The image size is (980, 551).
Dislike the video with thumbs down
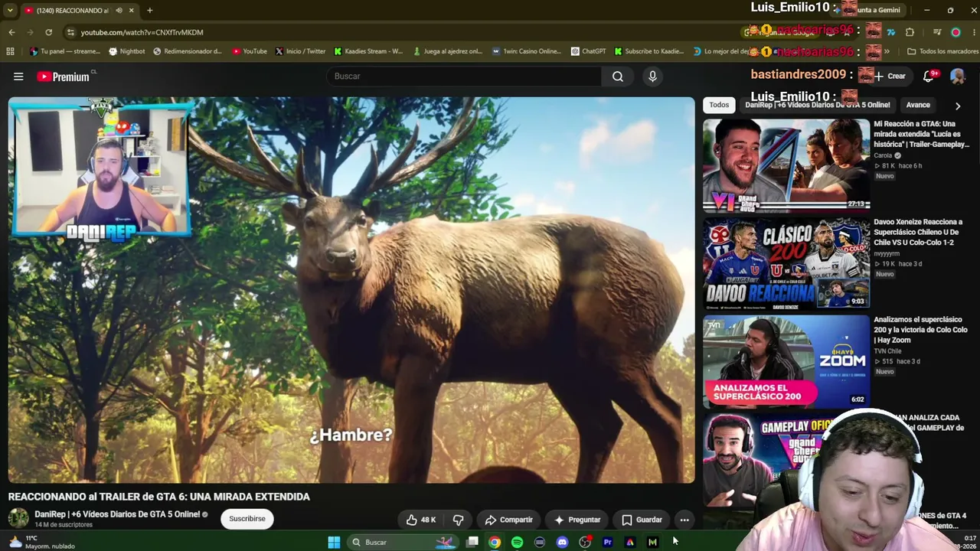click(458, 520)
